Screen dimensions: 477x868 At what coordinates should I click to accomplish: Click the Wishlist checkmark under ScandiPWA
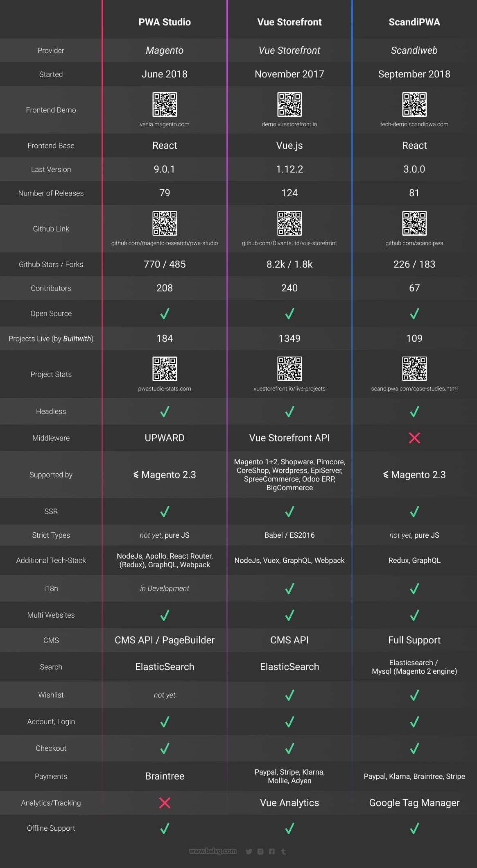(x=414, y=695)
